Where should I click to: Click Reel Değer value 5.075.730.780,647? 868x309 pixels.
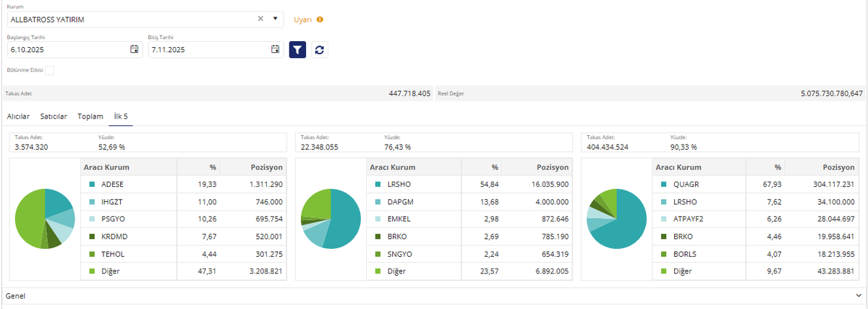832,93
